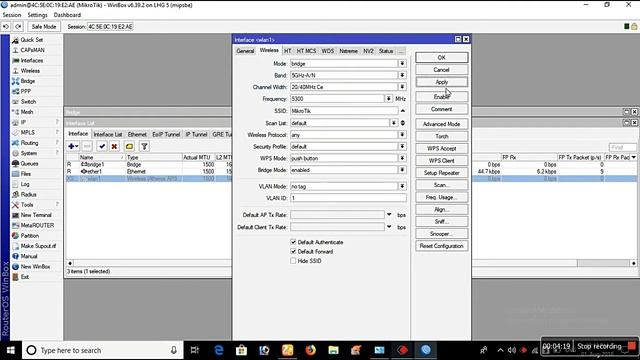The width and height of the screenshot is (640, 360).
Task: Toggle Safe Mode button
Action: tap(44, 27)
